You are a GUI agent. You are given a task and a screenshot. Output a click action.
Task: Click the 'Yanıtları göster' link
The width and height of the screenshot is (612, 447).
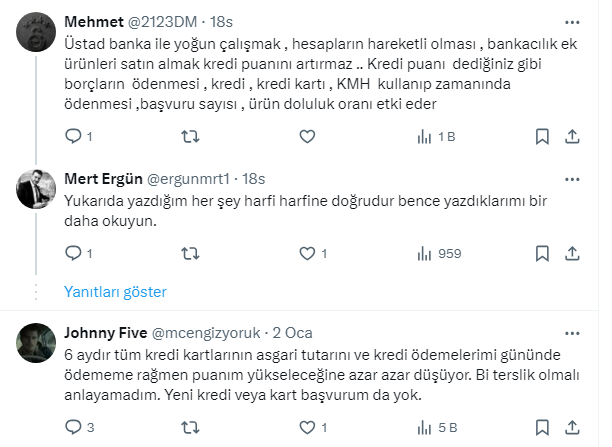pos(115,292)
